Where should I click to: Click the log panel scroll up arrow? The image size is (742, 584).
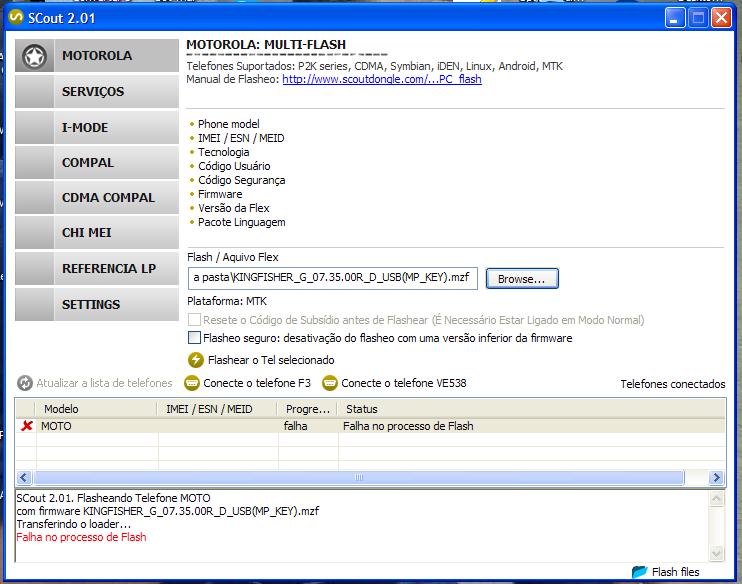(x=716, y=499)
